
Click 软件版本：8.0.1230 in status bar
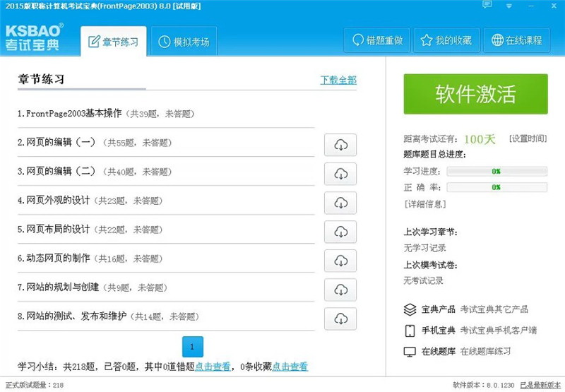[484, 385]
